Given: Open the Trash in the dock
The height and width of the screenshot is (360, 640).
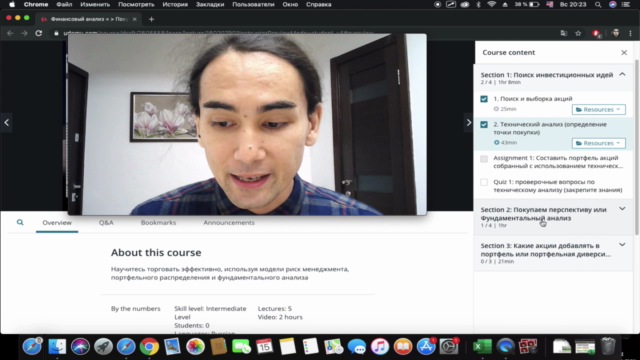Looking at the screenshot, I should [608, 347].
